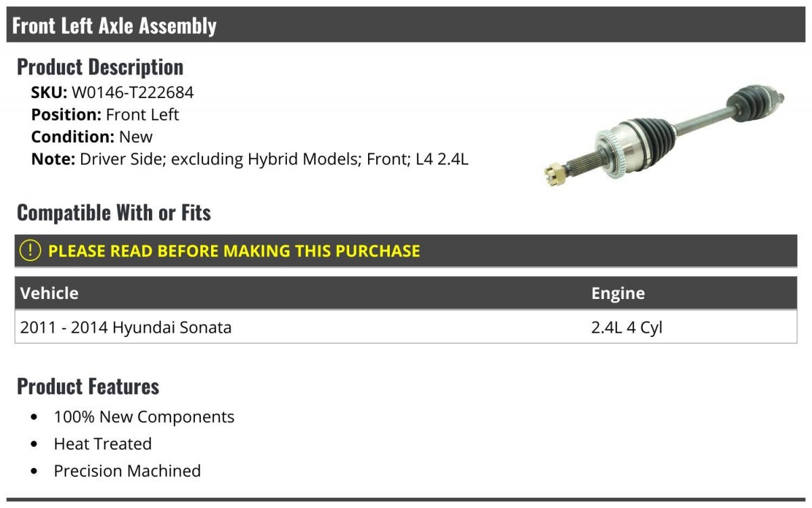The width and height of the screenshot is (812, 508).
Task: Select the SKU number W0146-T222684
Action: click(x=133, y=93)
